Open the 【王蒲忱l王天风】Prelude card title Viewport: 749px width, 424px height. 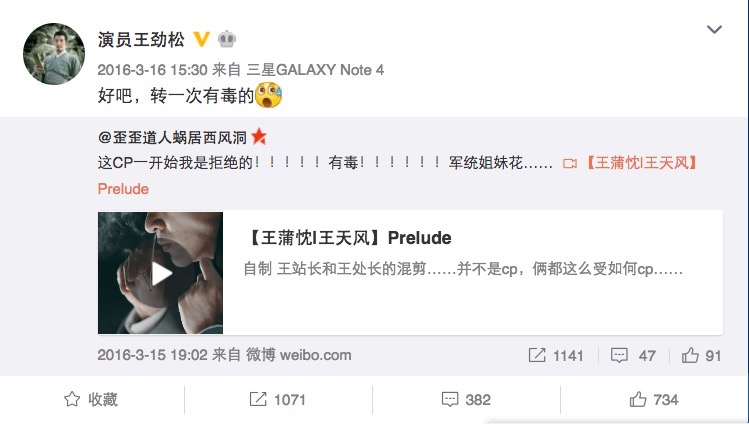coord(348,238)
